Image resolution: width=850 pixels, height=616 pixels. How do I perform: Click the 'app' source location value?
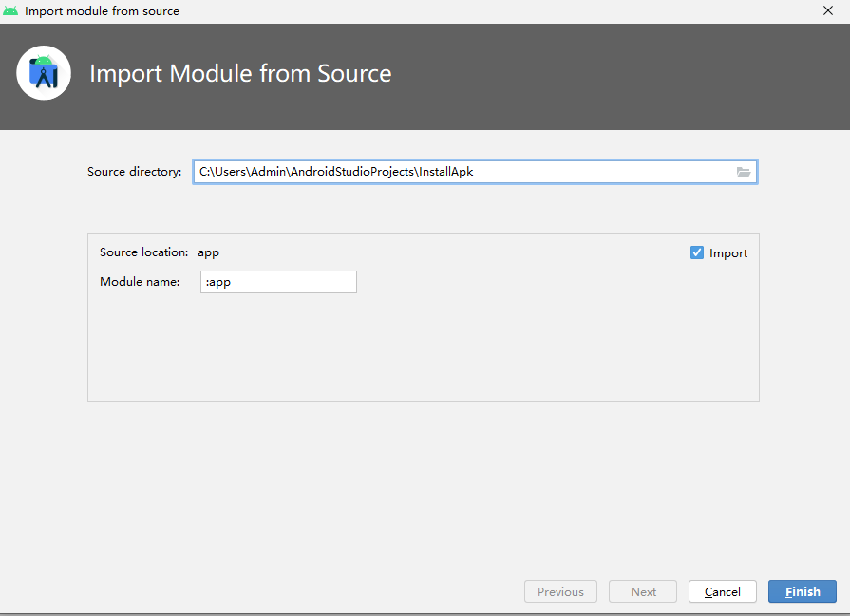click(208, 252)
